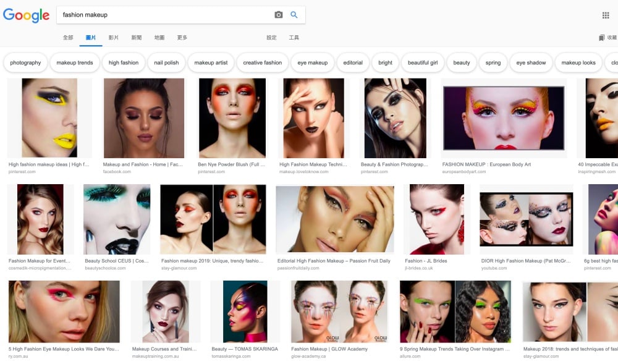Select the "eye makeup" filter chip
618x364 pixels.
(x=313, y=62)
